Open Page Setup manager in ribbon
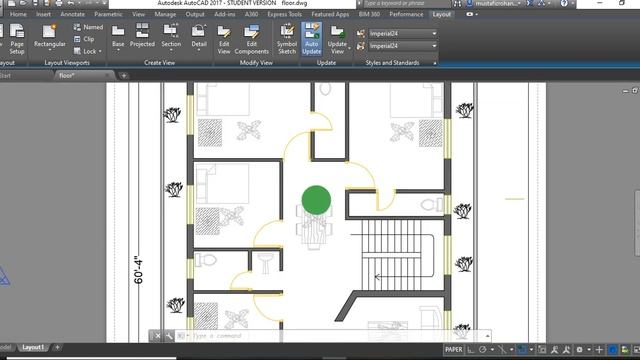The image size is (640, 360). tap(17, 39)
